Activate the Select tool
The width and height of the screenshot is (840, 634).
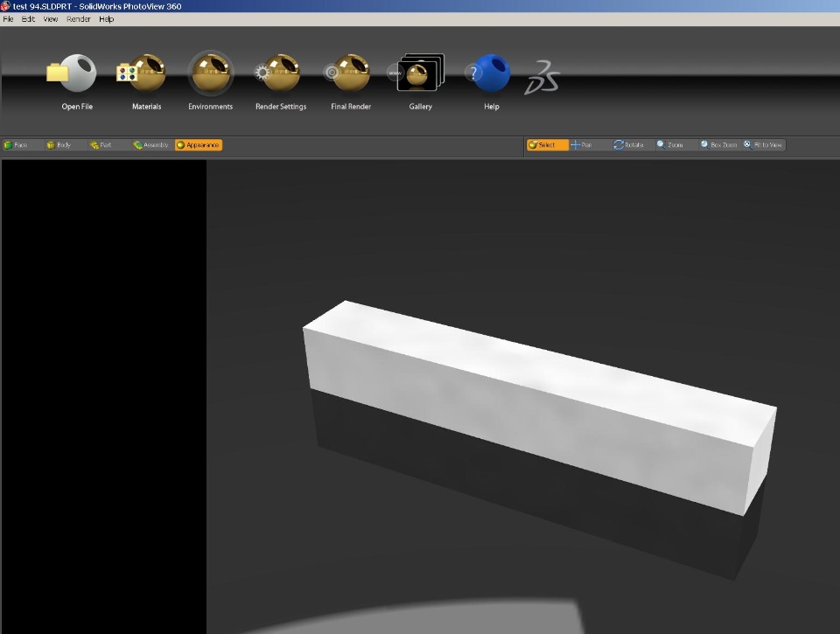pos(547,145)
